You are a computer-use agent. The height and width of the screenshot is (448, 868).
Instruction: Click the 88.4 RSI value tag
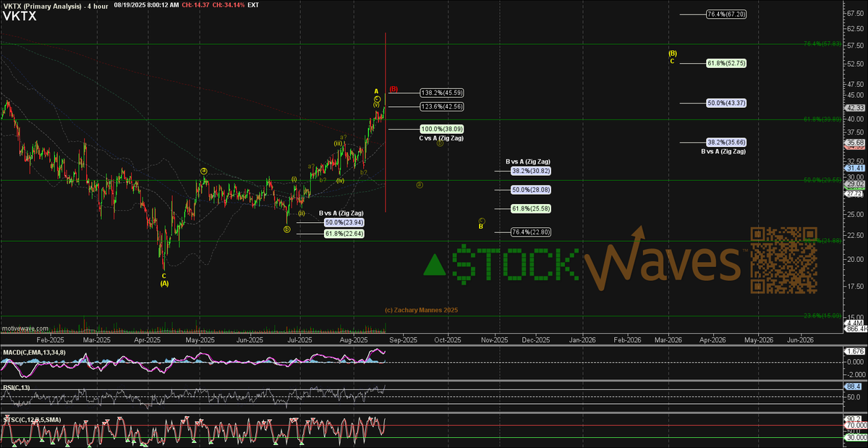pos(854,388)
